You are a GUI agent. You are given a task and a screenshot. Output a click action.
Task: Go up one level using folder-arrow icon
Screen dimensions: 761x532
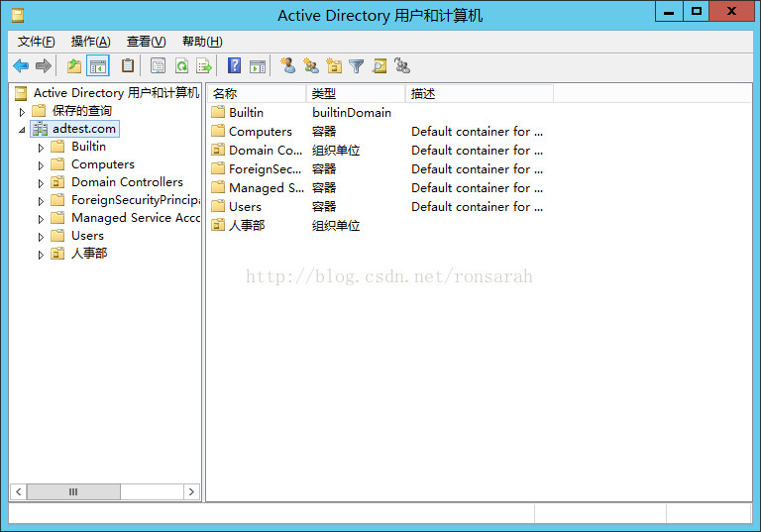pyautogui.click(x=74, y=65)
